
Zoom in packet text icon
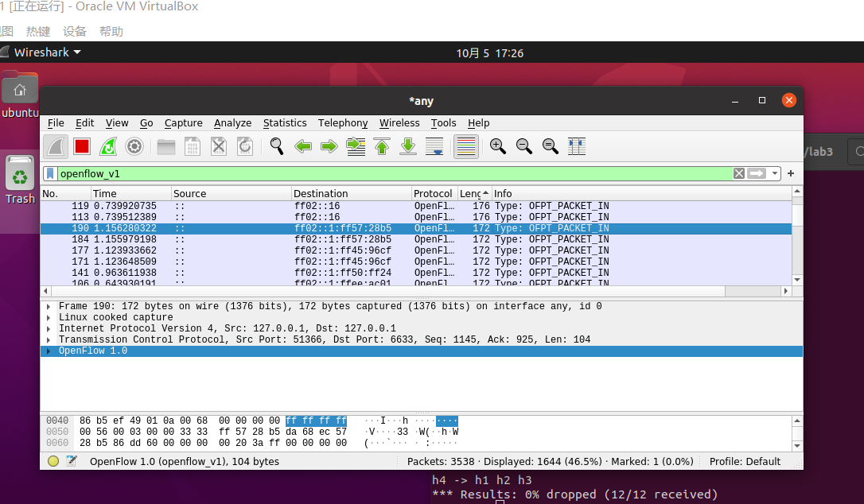(497, 146)
